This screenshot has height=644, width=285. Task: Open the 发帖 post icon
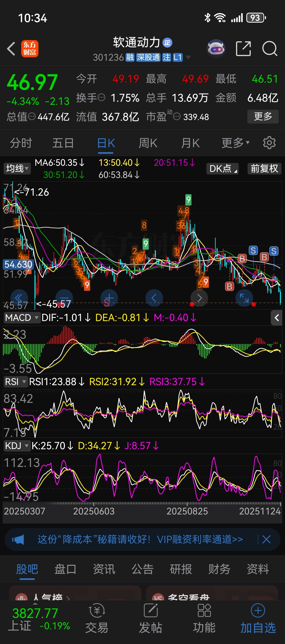click(x=151, y=610)
